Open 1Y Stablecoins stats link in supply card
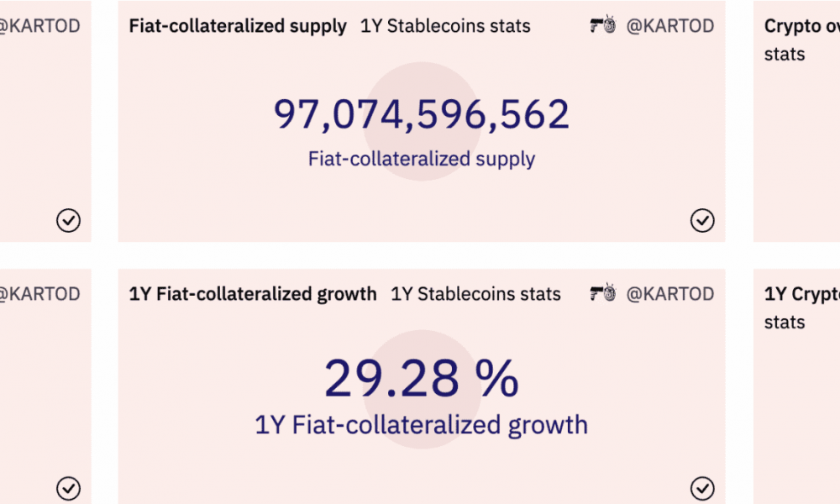840x504 pixels. [x=445, y=26]
